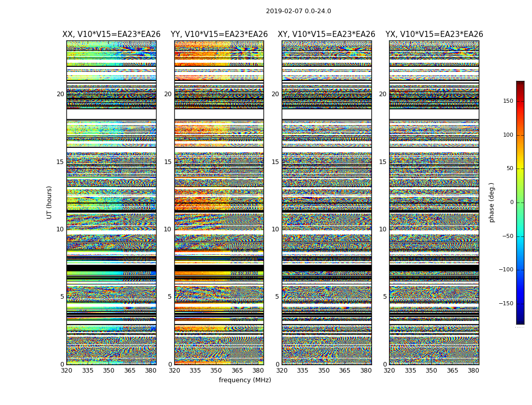Click the phase colorbar gradient strip
Viewport: 532px width, 405px height.
(x=520, y=202)
